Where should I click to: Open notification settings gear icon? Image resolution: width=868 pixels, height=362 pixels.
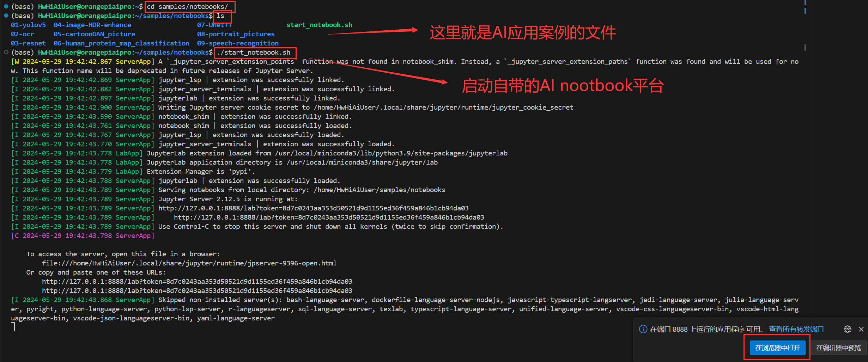click(848, 329)
